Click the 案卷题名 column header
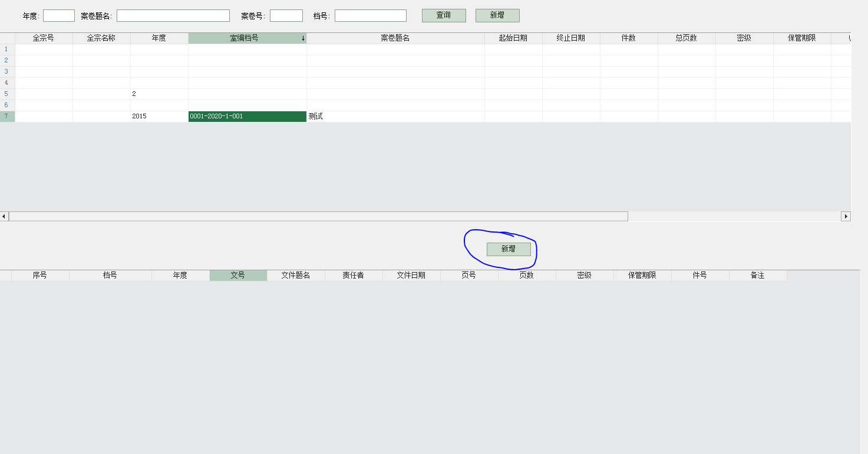 pos(395,38)
